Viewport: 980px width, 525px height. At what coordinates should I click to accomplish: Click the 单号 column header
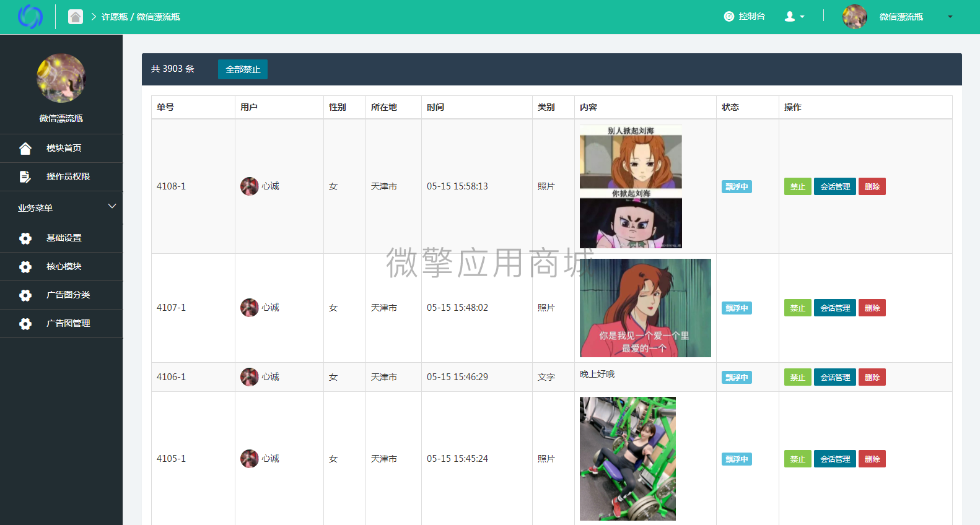point(165,107)
